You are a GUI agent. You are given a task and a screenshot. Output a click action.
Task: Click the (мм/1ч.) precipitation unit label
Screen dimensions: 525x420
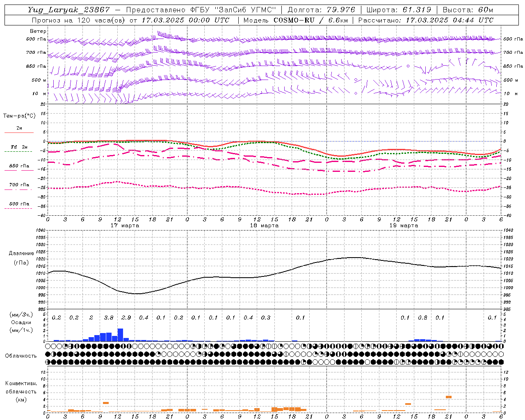[21, 330]
